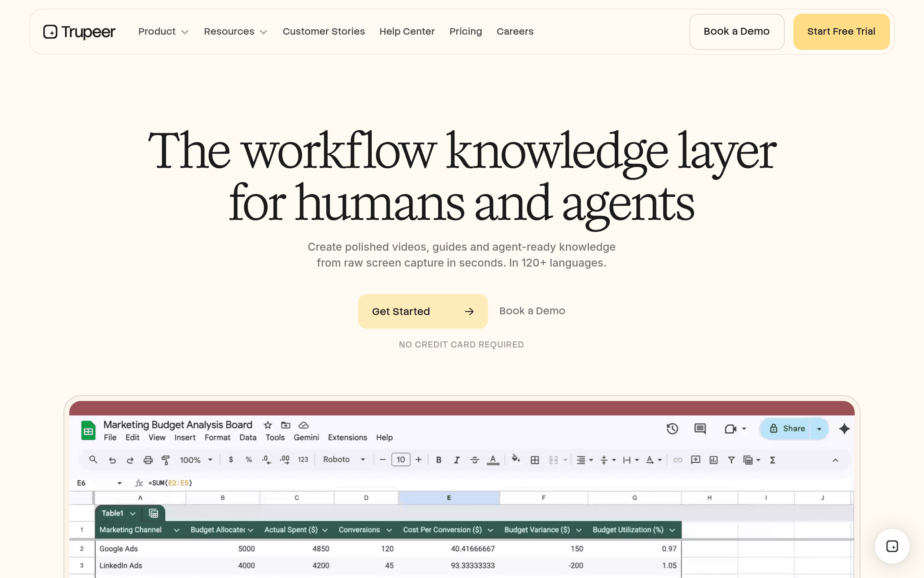Open the floating Trupeer widget button

tap(892, 546)
